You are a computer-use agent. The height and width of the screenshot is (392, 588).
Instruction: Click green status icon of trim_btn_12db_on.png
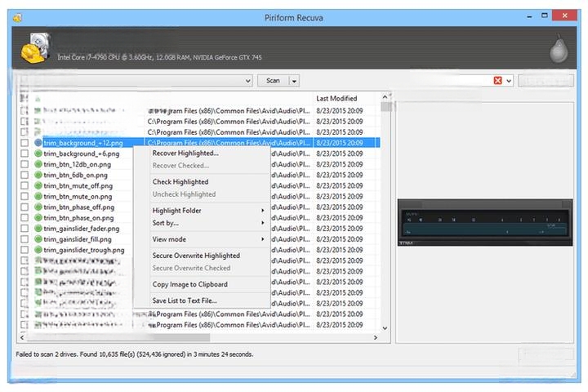[x=38, y=164]
